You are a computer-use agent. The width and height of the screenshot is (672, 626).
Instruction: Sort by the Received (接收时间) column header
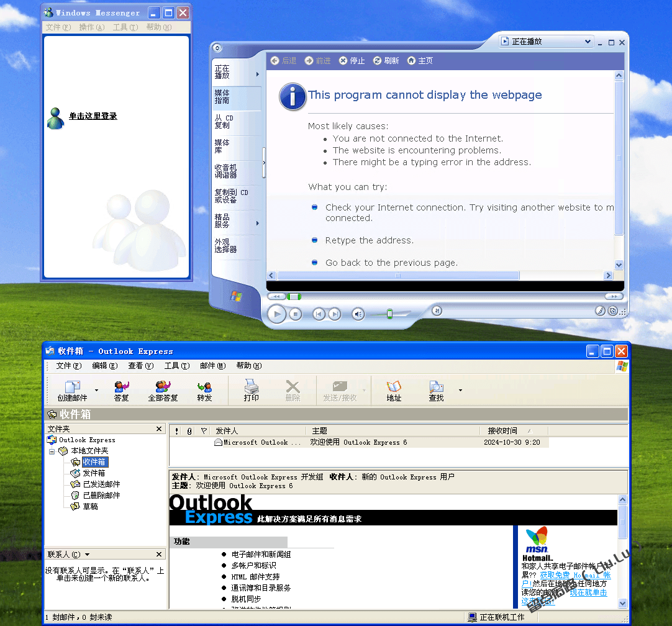[514, 431]
